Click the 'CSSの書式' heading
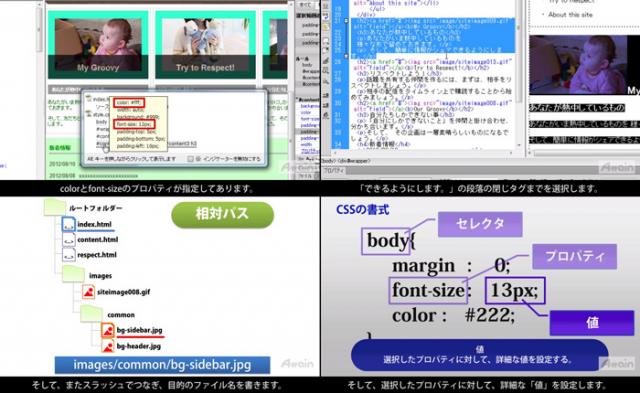Viewport: 640px width, 393px height. 362,210
